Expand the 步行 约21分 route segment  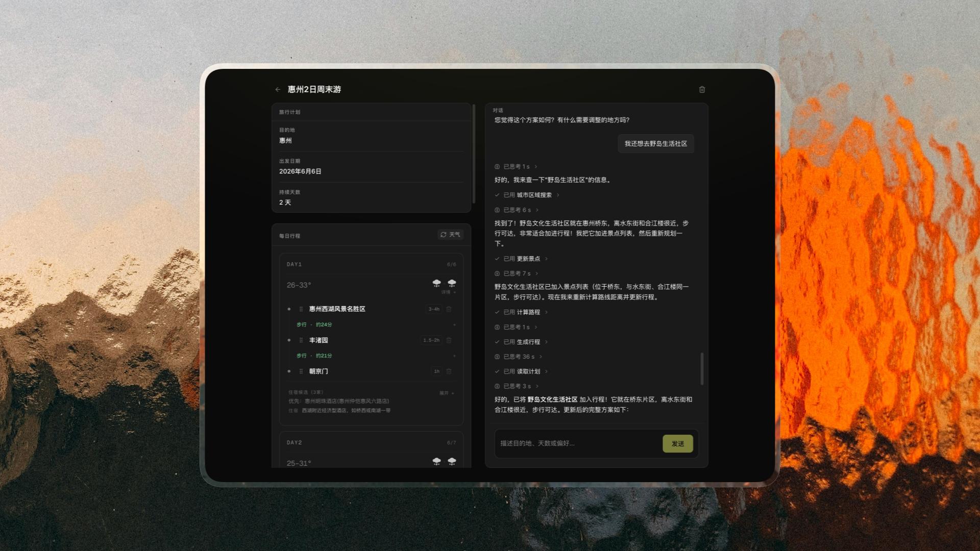tap(454, 356)
